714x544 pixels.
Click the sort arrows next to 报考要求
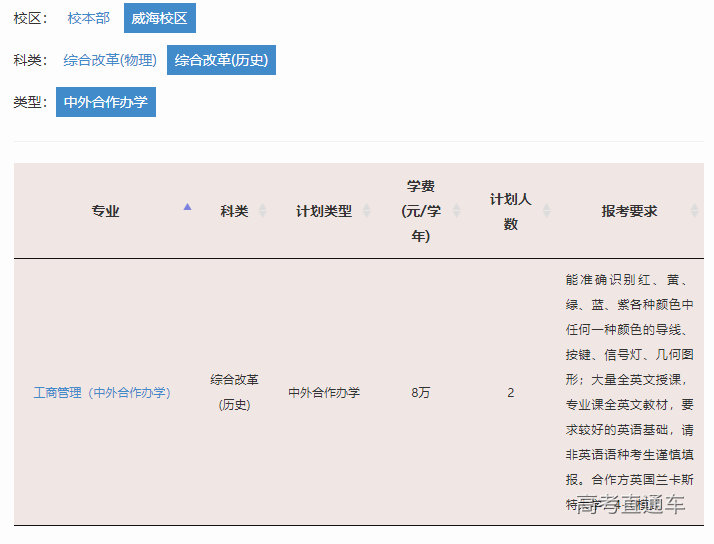click(x=694, y=211)
